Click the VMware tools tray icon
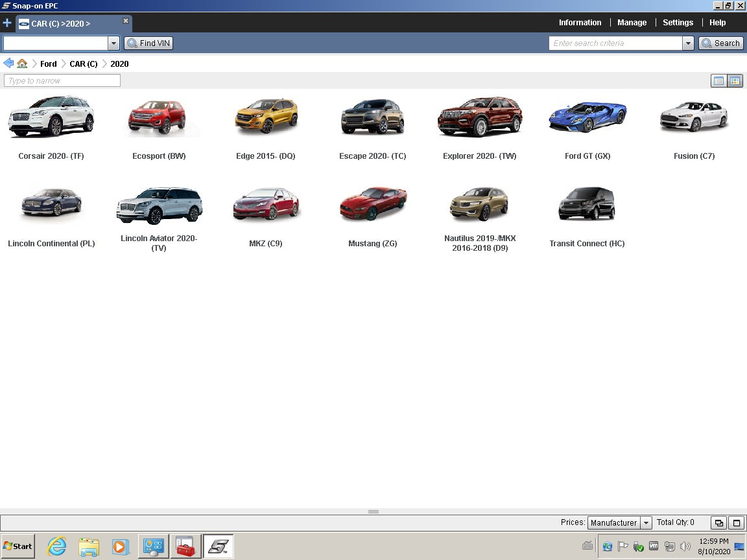The height and width of the screenshot is (560, 747). pos(654,546)
